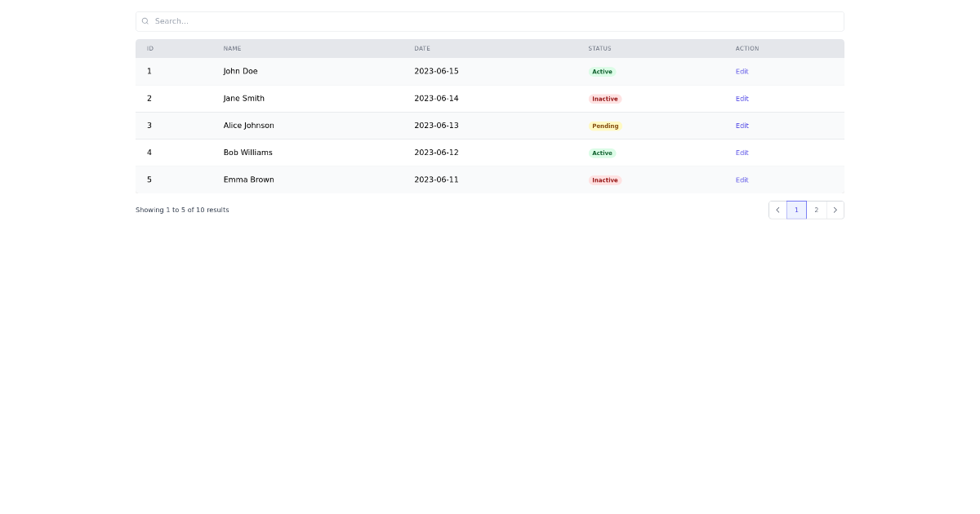The width and height of the screenshot is (980, 514).
Task: Click the STATUS column header
Action: pyautogui.click(x=599, y=48)
